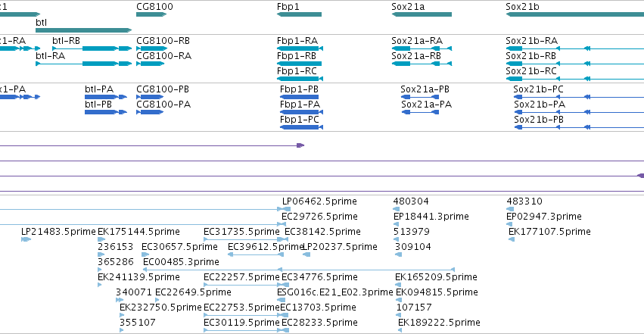Select protein Fbp1-PB
The width and height of the screenshot is (644, 334).
[x=299, y=89]
